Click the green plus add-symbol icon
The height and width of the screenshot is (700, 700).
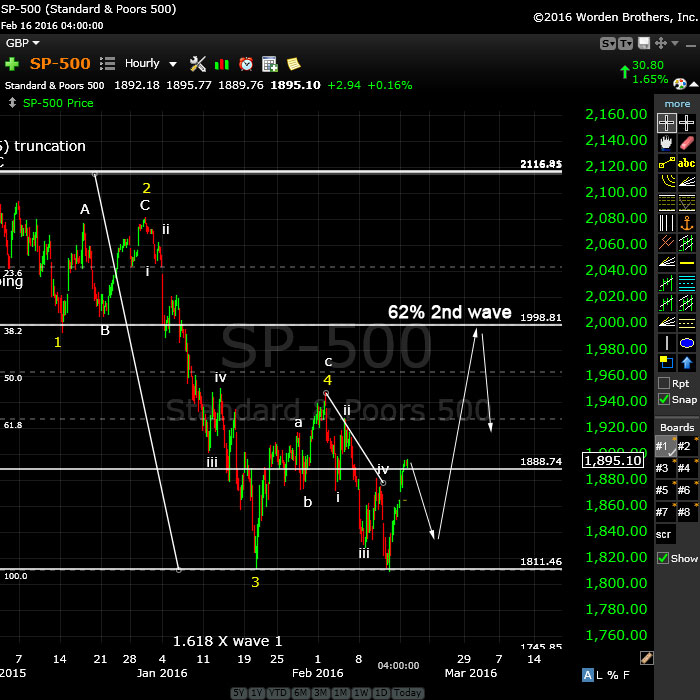(x=12, y=64)
